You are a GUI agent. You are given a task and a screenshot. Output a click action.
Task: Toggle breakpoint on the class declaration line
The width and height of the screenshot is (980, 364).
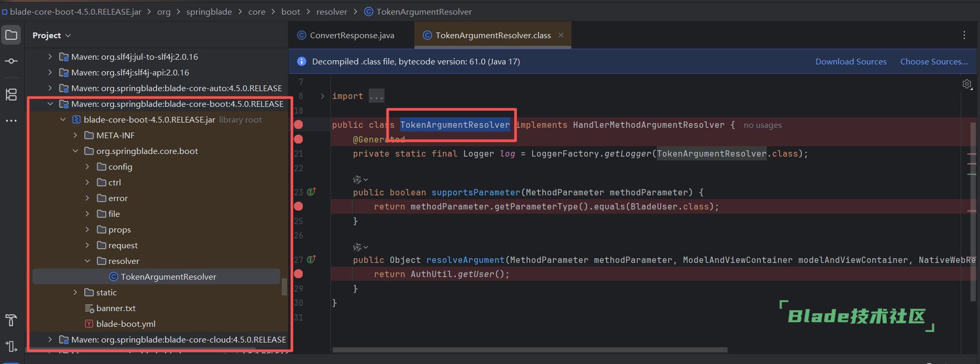coord(299,125)
